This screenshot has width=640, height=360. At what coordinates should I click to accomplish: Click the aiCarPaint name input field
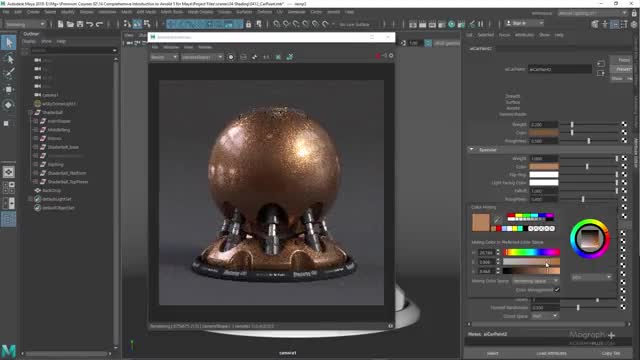(x=560, y=69)
